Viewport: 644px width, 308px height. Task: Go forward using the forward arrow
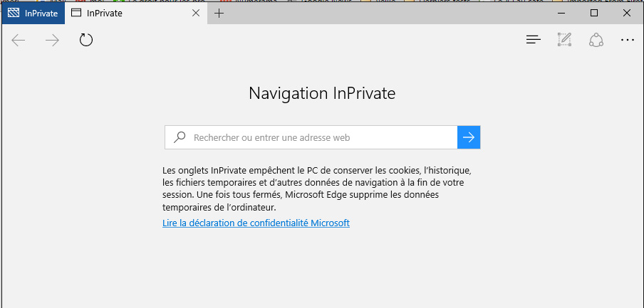(52, 41)
